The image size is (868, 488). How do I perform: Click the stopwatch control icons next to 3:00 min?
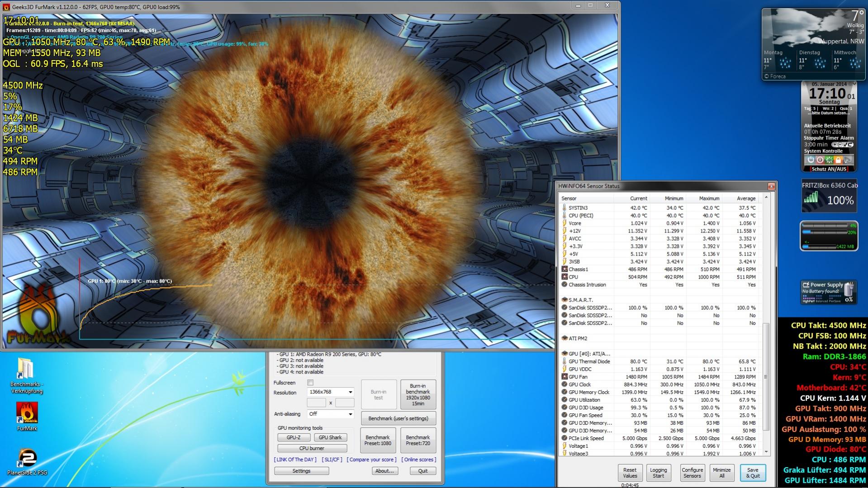[842, 145]
